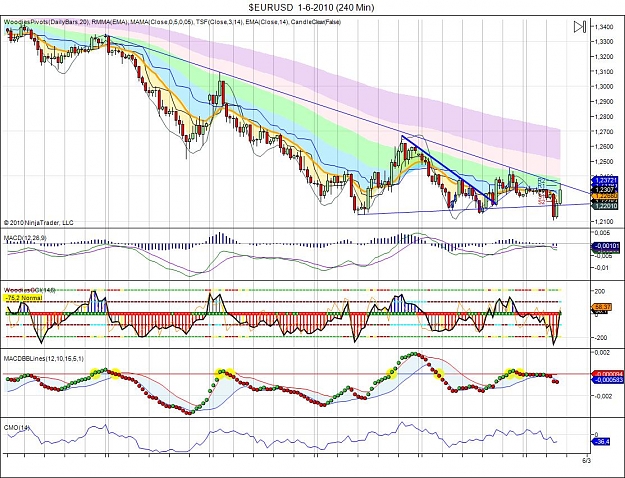625x478 pixels.
Task: Select the thick dark blue downtrend line
Action: (448, 170)
